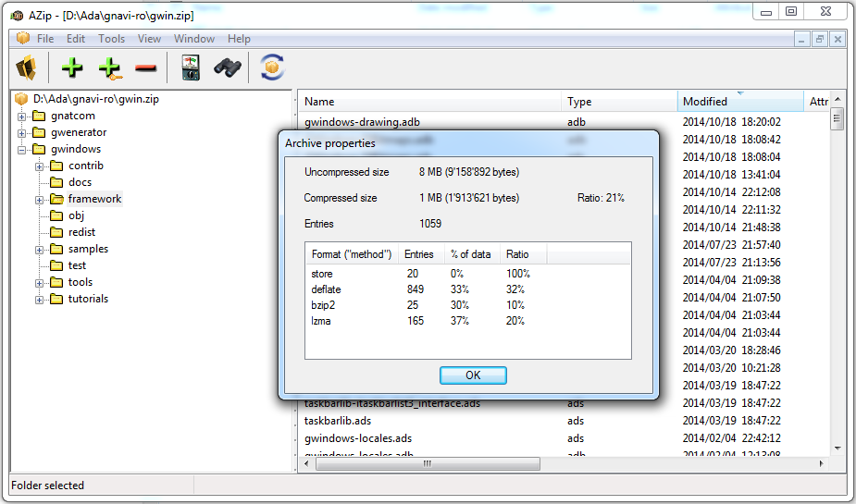
Task: Minimize the inner document window
Action: click(x=801, y=39)
